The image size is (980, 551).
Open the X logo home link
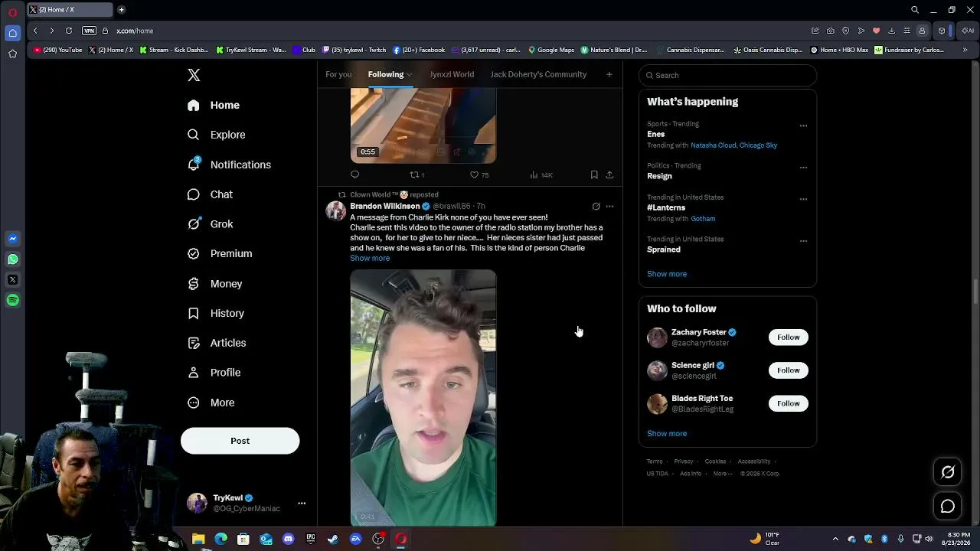click(194, 75)
